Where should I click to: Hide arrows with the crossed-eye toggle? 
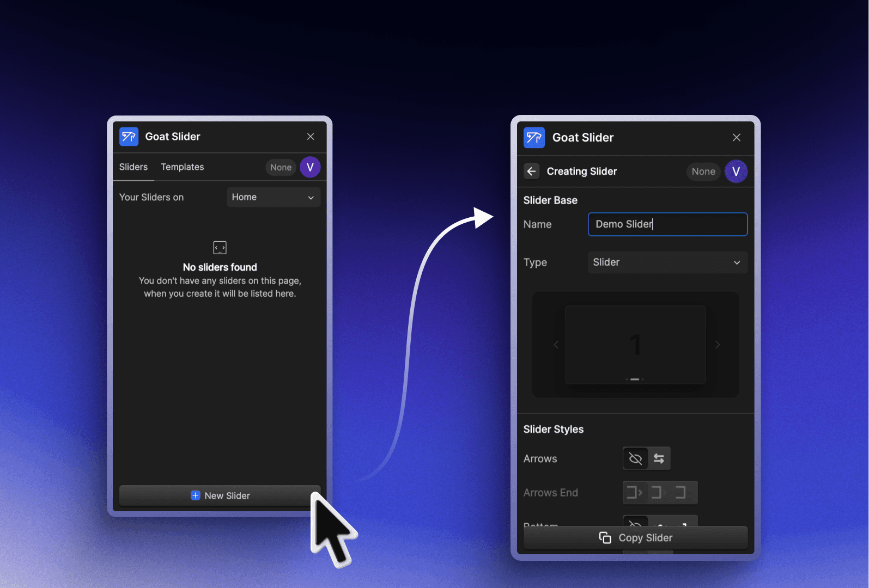click(x=635, y=459)
